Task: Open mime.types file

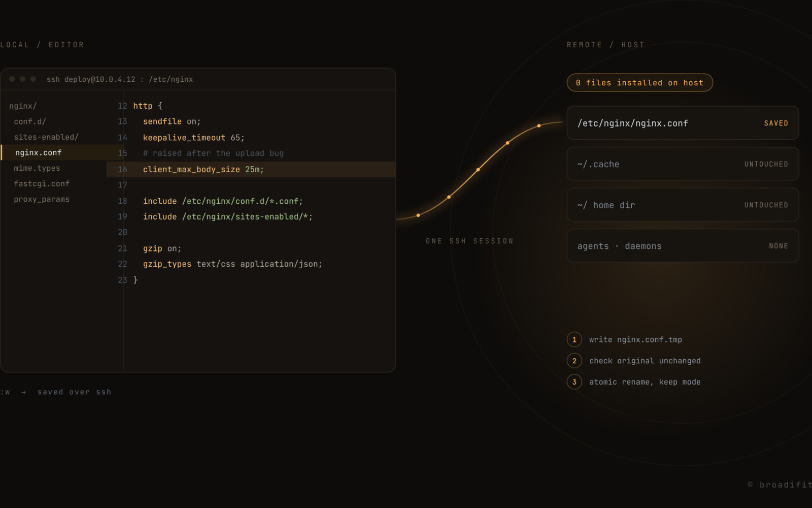Action: click(x=37, y=168)
